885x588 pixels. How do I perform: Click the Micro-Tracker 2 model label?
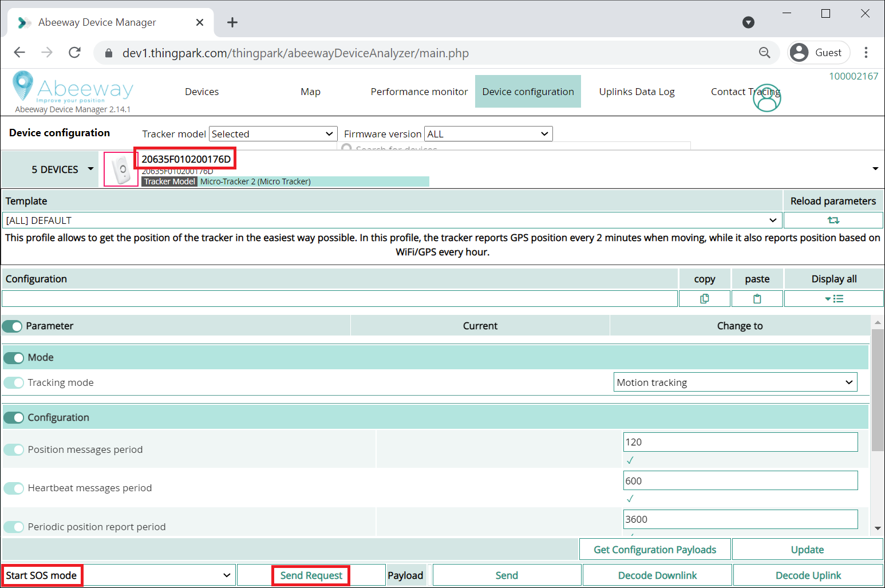click(x=255, y=181)
